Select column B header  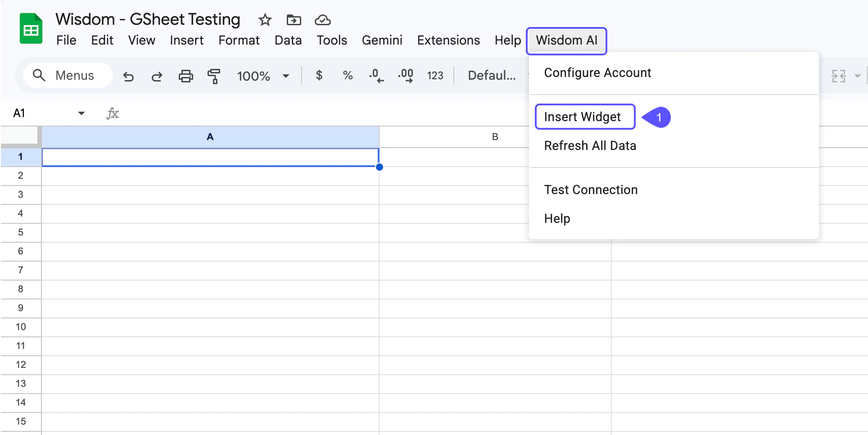point(495,137)
